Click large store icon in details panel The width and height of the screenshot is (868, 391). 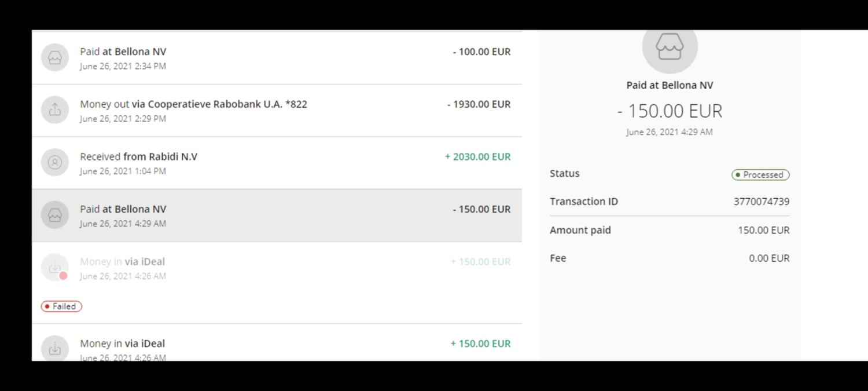(670, 47)
